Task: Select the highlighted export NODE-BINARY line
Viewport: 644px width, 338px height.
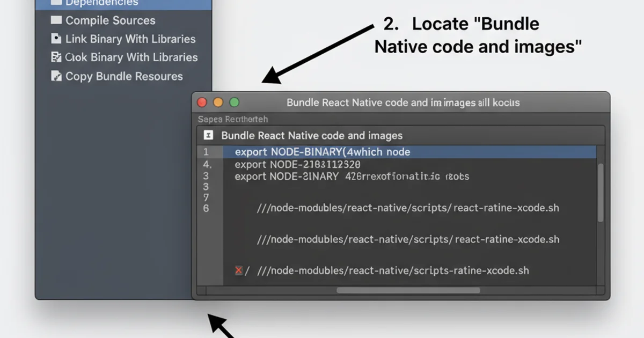Action: [322, 152]
